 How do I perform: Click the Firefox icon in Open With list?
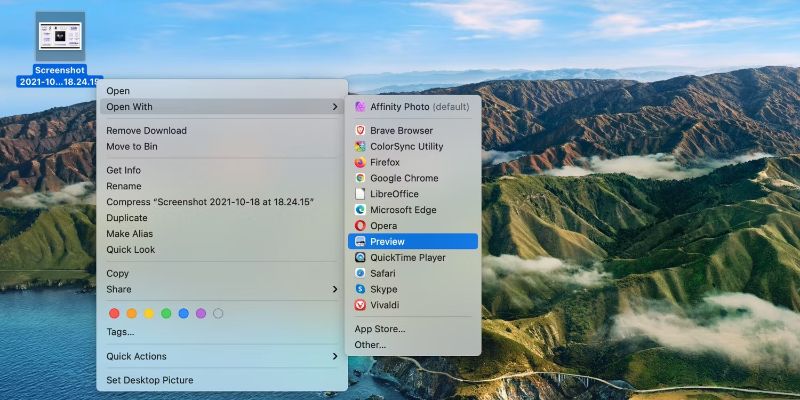pos(360,163)
